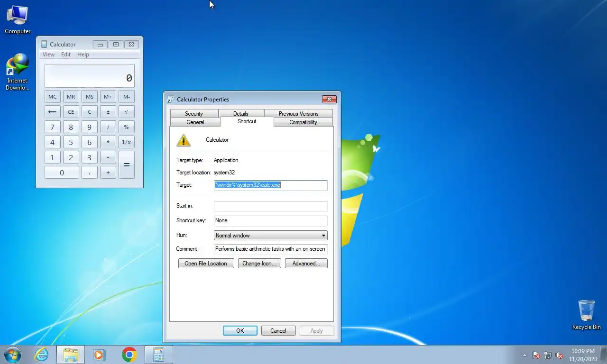This screenshot has width=607, height=364.
Task: Click the Shortcut key field
Action: [270, 220]
